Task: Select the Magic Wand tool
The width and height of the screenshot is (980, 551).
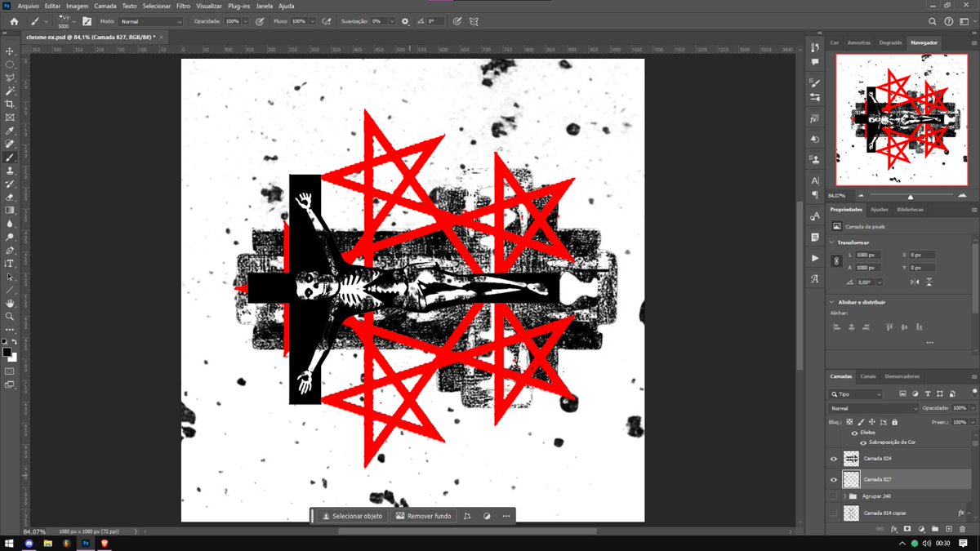Action: 10,91
